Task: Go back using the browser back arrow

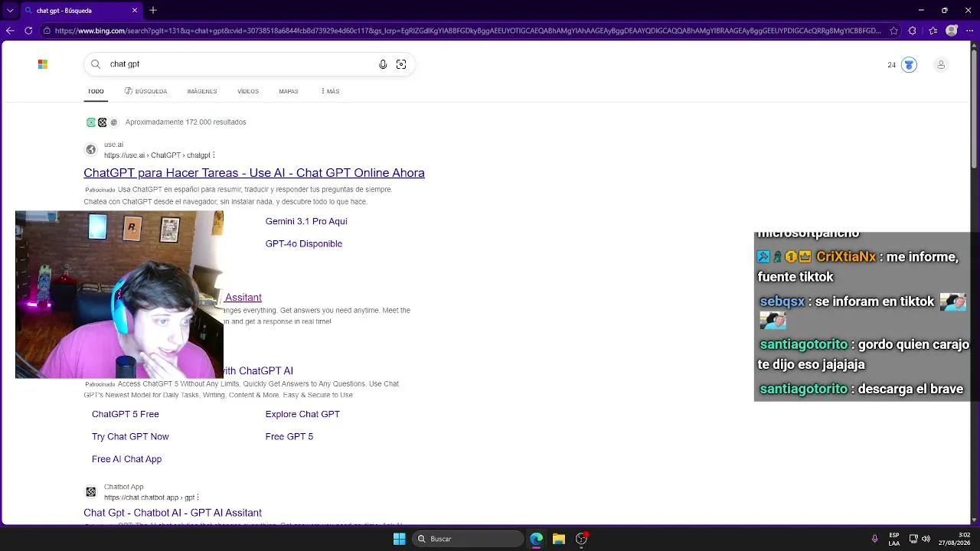Action: 10,31
